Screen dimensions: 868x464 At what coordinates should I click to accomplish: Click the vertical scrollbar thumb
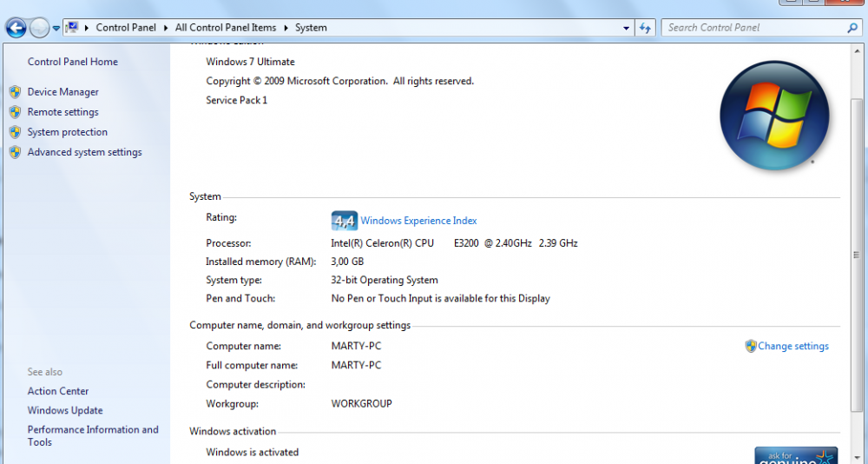click(x=857, y=255)
